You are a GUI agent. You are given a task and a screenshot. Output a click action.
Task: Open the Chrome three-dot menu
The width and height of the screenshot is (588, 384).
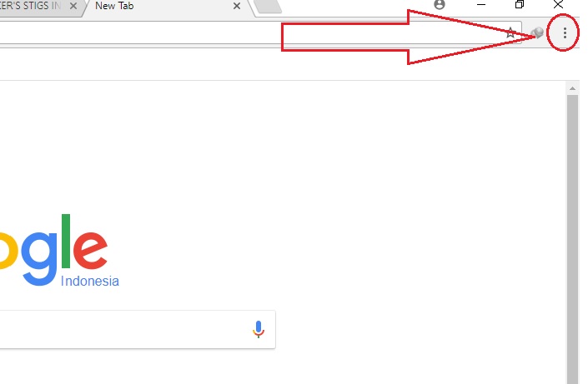(565, 33)
